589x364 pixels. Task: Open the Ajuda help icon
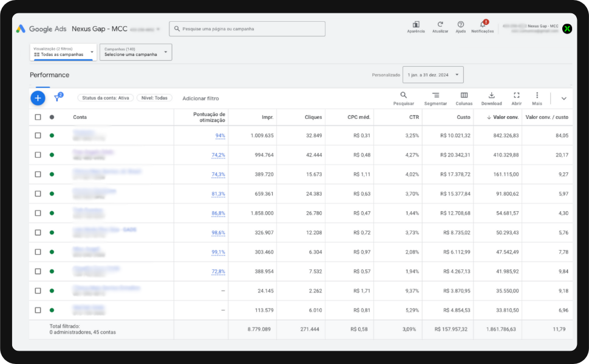tap(460, 24)
